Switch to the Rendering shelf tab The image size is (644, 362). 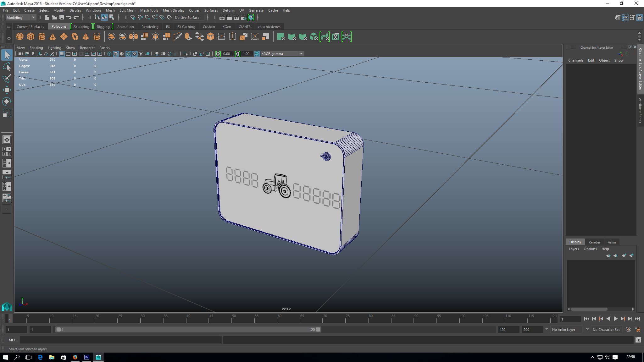tap(150, 27)
